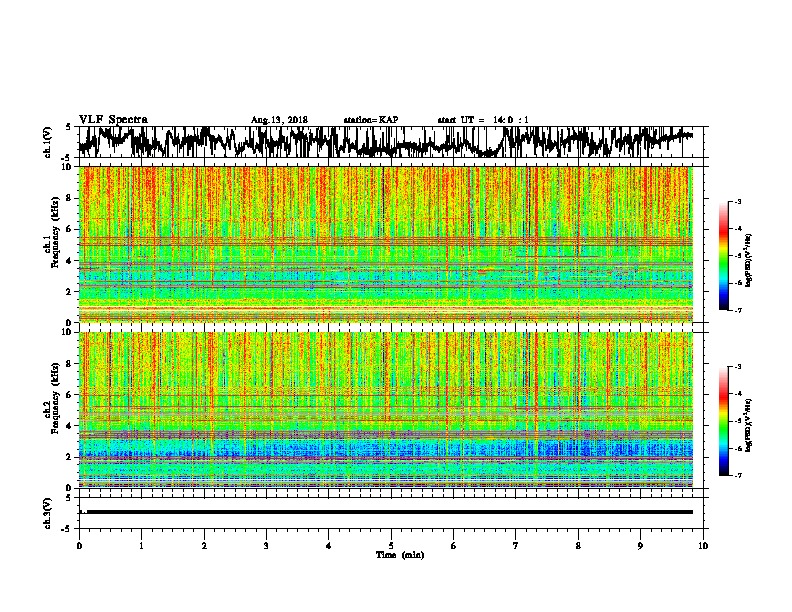This screenshot has height=612, width=792.
Task: Click the time axis end tick "10"
Action: [703, 546]
